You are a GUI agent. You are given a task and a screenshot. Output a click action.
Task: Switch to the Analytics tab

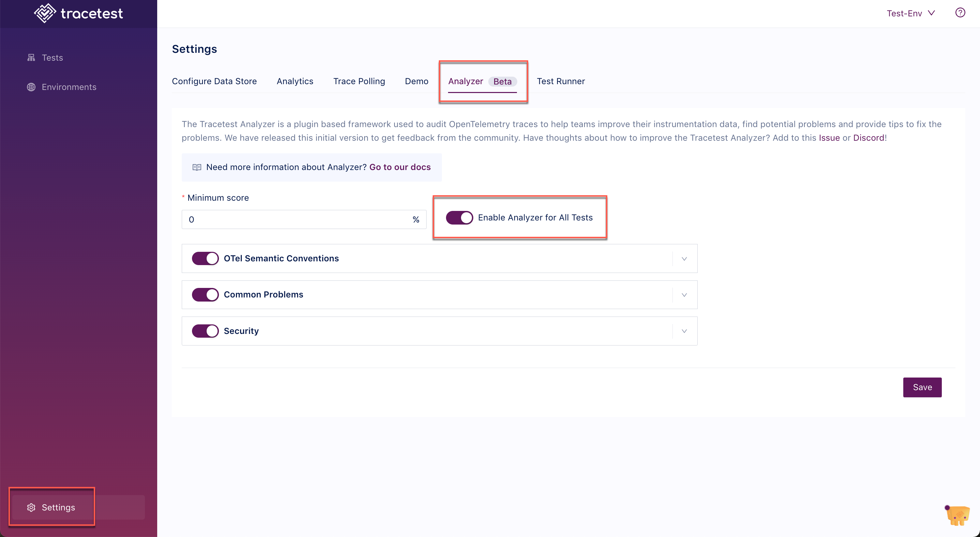click(x=295, y=81)
